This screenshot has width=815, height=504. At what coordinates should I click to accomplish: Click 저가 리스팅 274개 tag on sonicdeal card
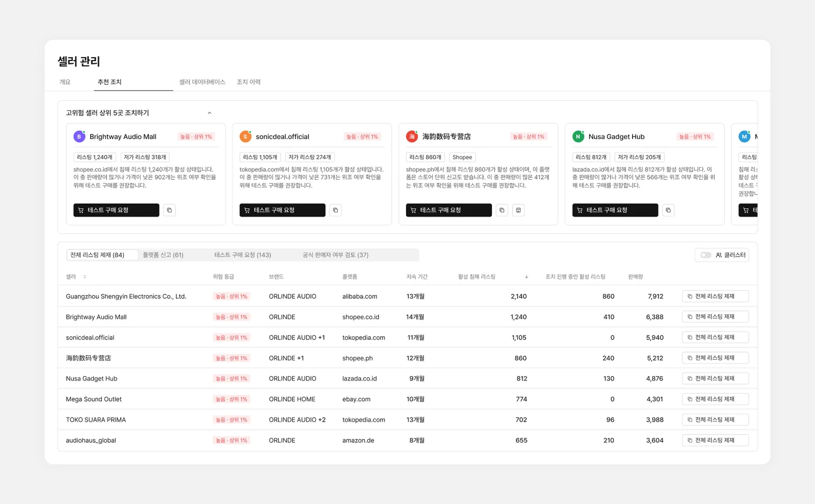point(310,157)
